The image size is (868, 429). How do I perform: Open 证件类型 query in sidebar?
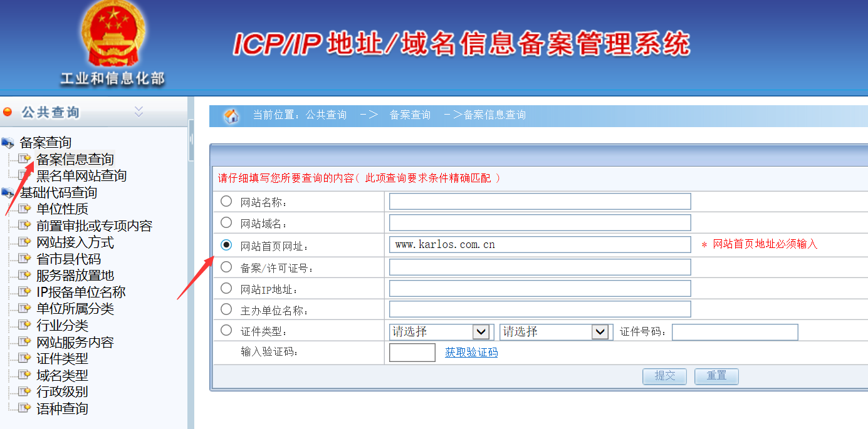tap(62, 358)
